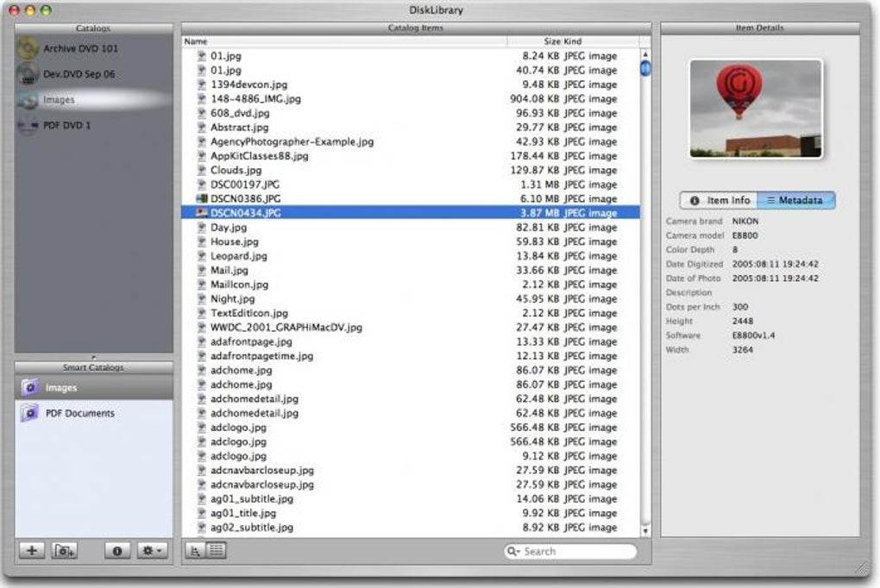
Task: Click the MailIcon.jpg file icon
Action: (x=202, y=285)
